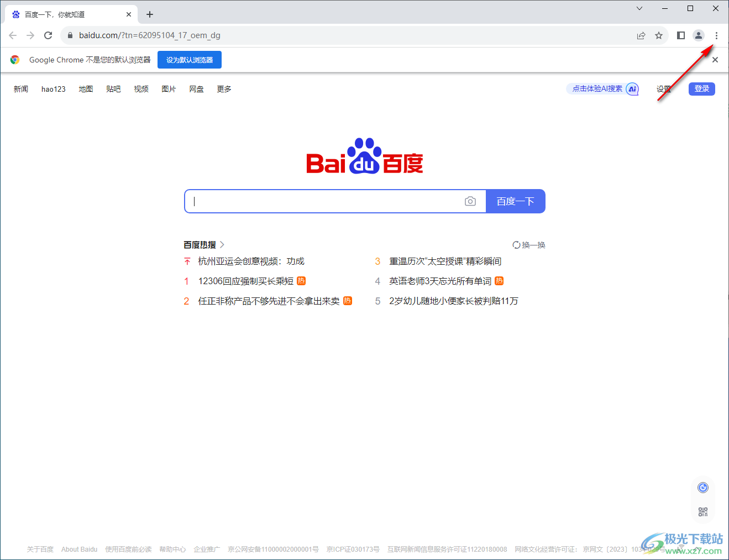Image resolution: width=729 pixels, height=560 pixels.
Task: Open 新闻 navigation link
Action: (x=21, y=89)
